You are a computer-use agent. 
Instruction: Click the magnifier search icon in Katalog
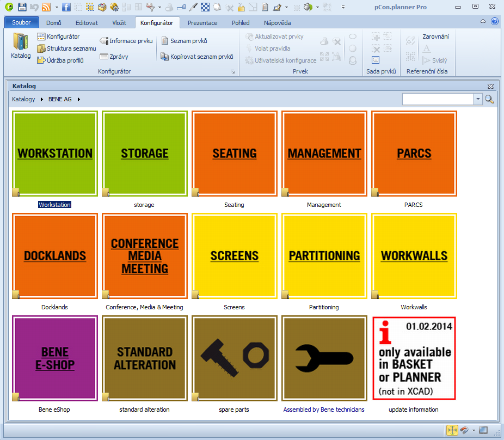click(x=489, y=99)
